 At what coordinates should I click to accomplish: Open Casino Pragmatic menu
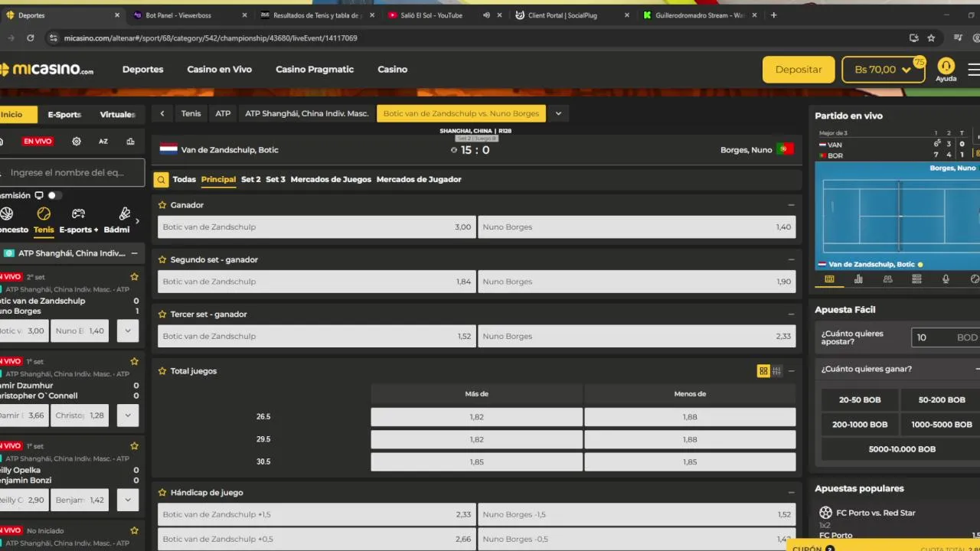315,70
